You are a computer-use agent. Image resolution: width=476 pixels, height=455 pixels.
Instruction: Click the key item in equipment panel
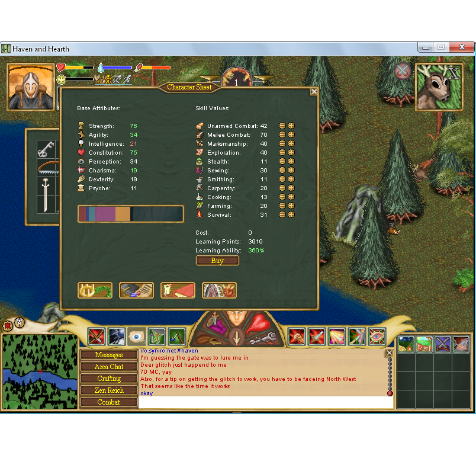46,150
